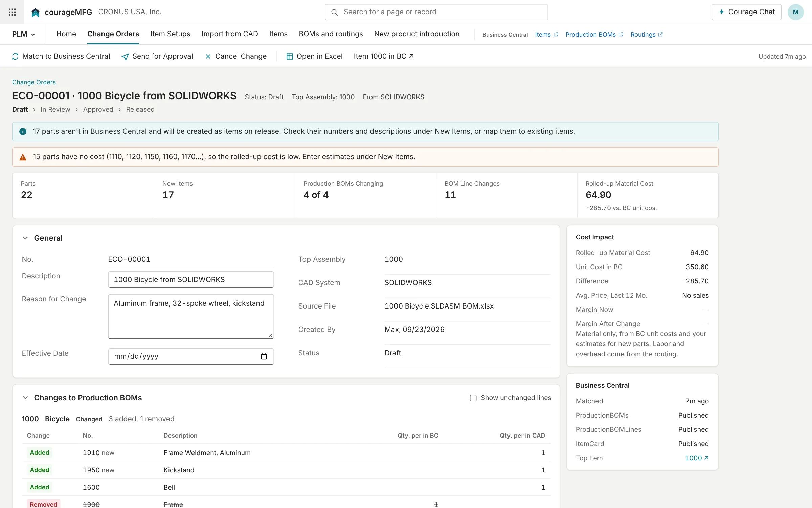812x508 pixels.
Task: Click external-link icon beside Production BOMs
Action: pyautogui.click(x=621, y=34)
